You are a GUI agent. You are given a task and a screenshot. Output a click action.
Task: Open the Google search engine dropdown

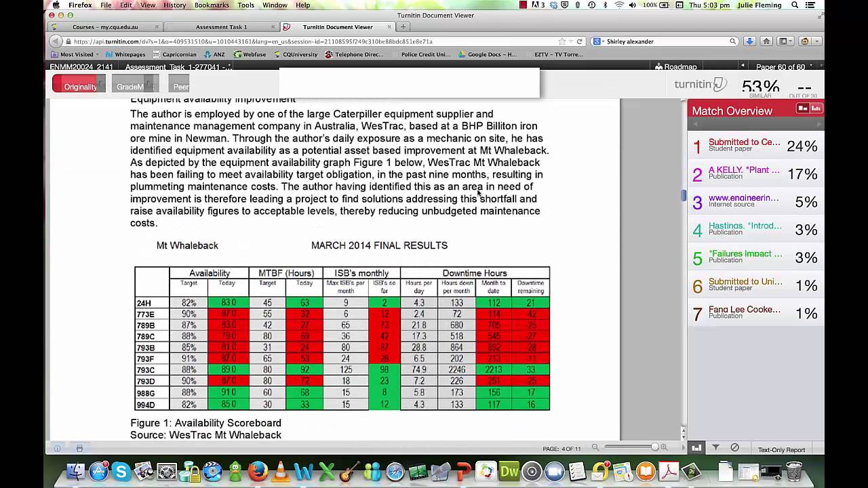(597, 41)
